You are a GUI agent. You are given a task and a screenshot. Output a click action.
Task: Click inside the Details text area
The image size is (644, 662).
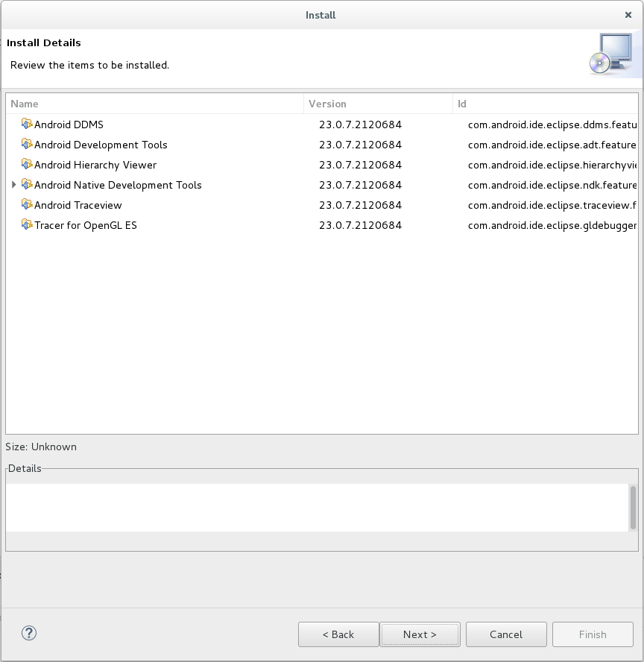[x=317, y=508]
